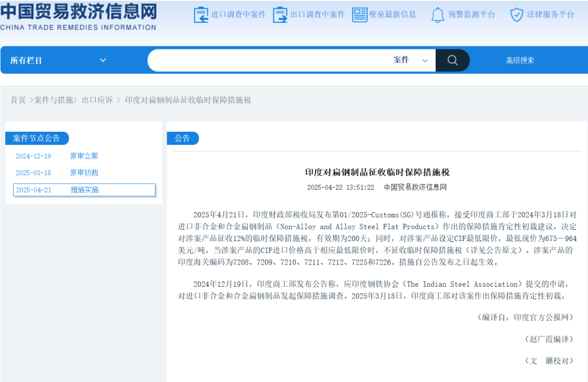
Task: Click the chevron next to 所有栏目
Action: 103,60
